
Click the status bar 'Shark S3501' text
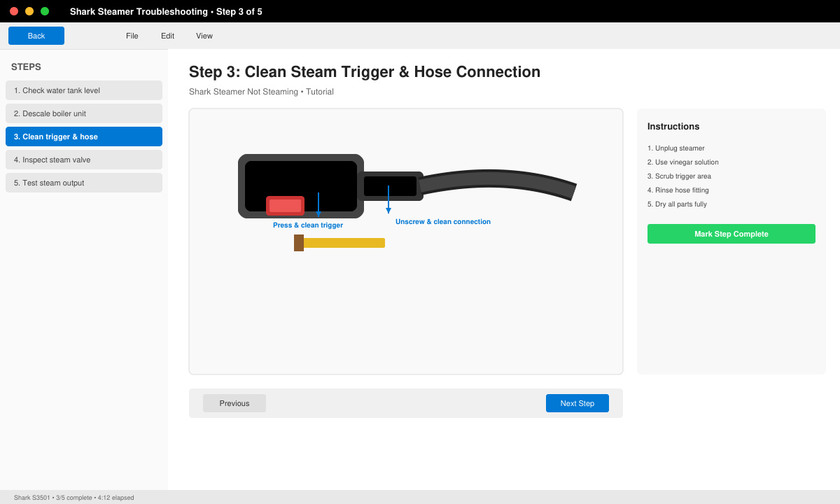[31, 498]
